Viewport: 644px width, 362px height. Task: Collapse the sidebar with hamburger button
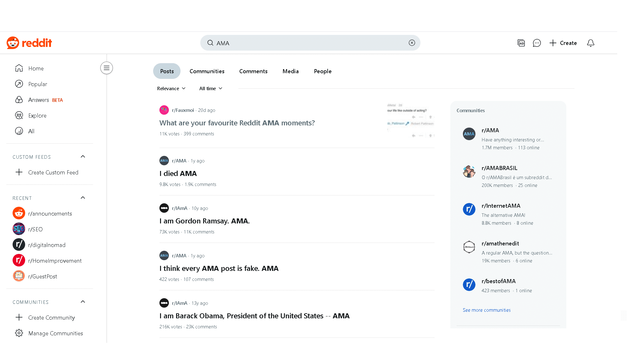pos(107,68)
